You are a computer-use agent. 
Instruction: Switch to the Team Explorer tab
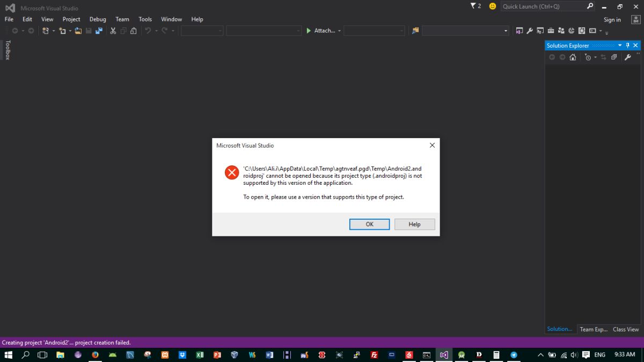594,329
